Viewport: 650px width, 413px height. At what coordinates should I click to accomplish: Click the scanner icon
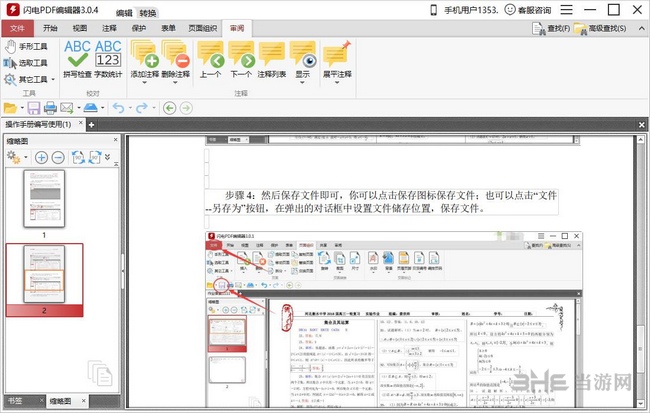[90, 108]
